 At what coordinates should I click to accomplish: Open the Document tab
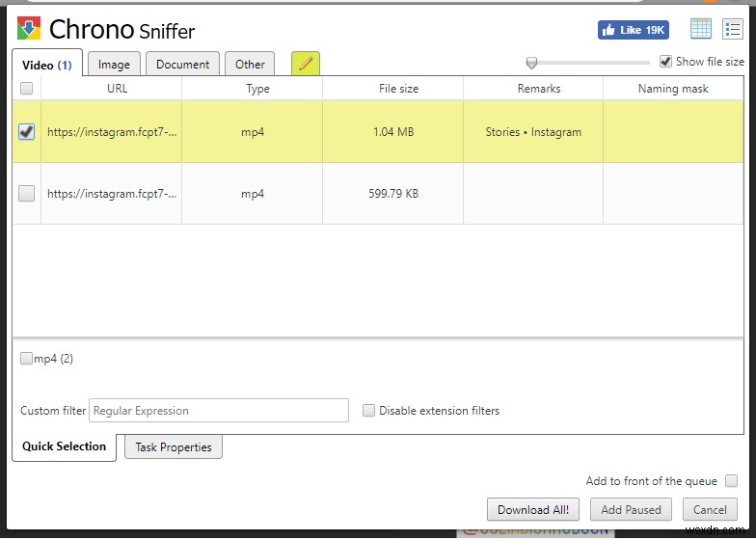click(182, 65)
